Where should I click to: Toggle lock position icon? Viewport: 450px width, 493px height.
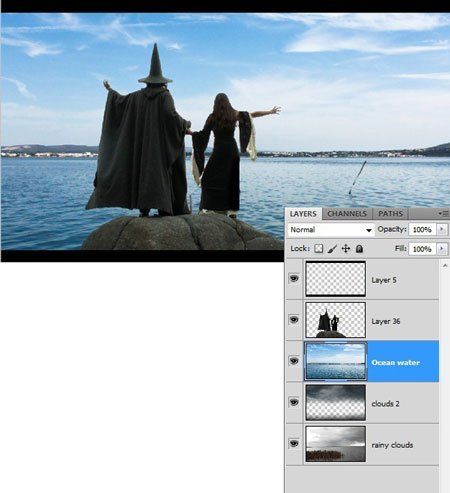tap(346, 249)
